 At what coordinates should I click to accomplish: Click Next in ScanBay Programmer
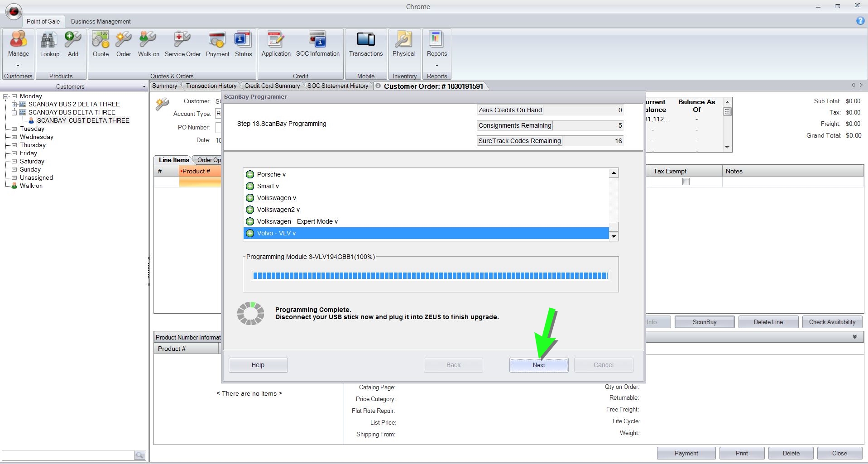(x=538, y=365)
